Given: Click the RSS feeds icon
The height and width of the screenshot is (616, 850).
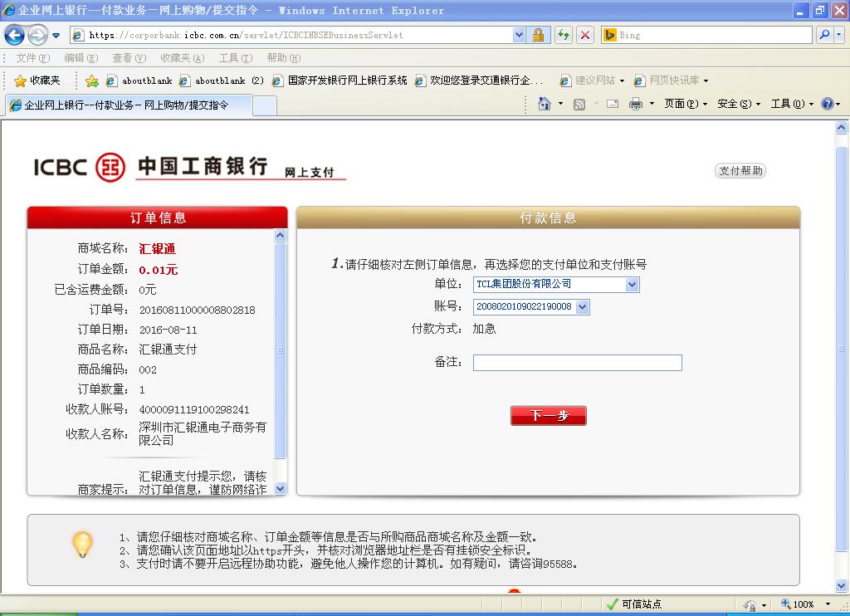Looking at the screenshot, I should pyautogui.click(x=579, y=104).
